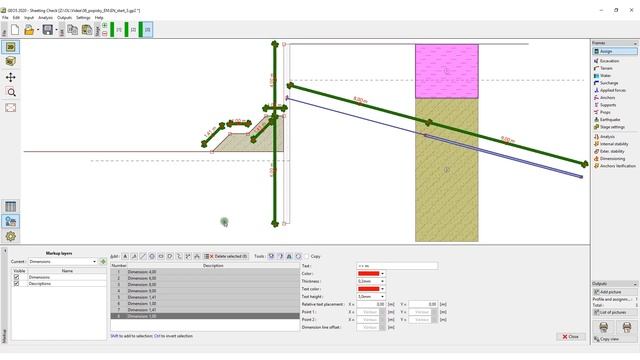
Task: Open the Input menu
Action: click(x=29, y=18)
